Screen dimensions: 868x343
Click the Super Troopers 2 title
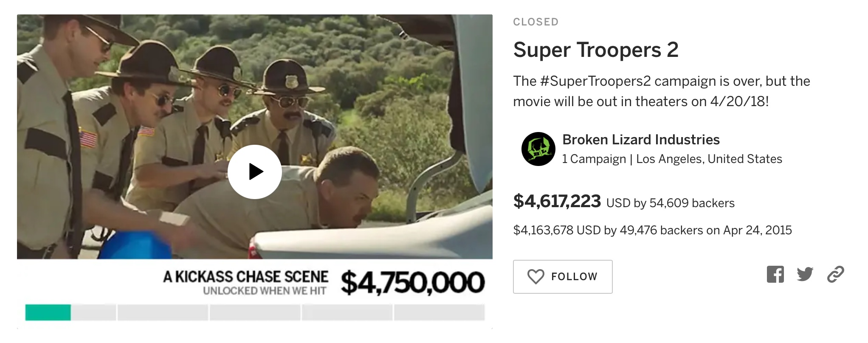click(x=595, y=50)
